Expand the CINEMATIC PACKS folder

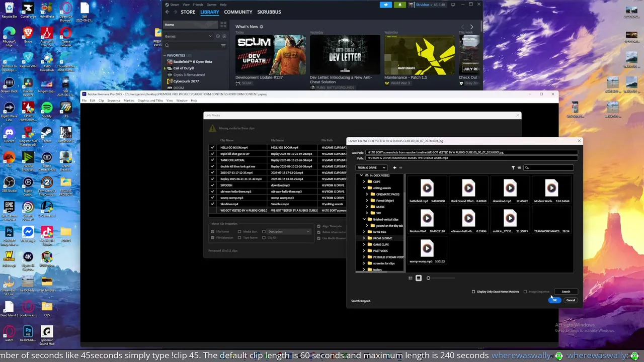(367, 194)
